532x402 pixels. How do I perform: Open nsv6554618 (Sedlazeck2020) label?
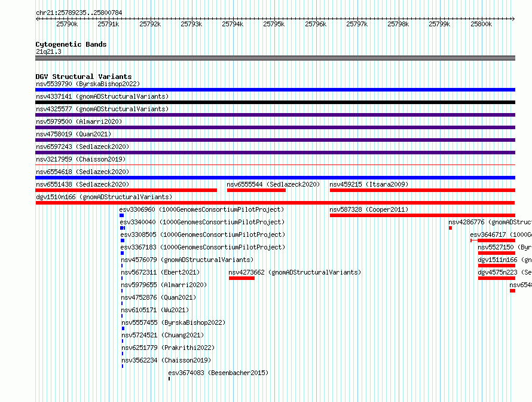point(82,172)
